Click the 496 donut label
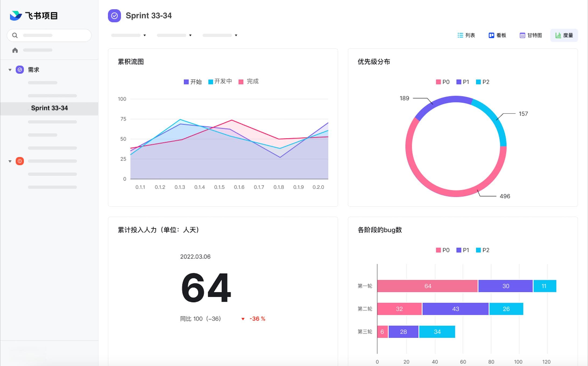Image resolution: width=588 pixels, height=366 pixels. coord(505,196)
